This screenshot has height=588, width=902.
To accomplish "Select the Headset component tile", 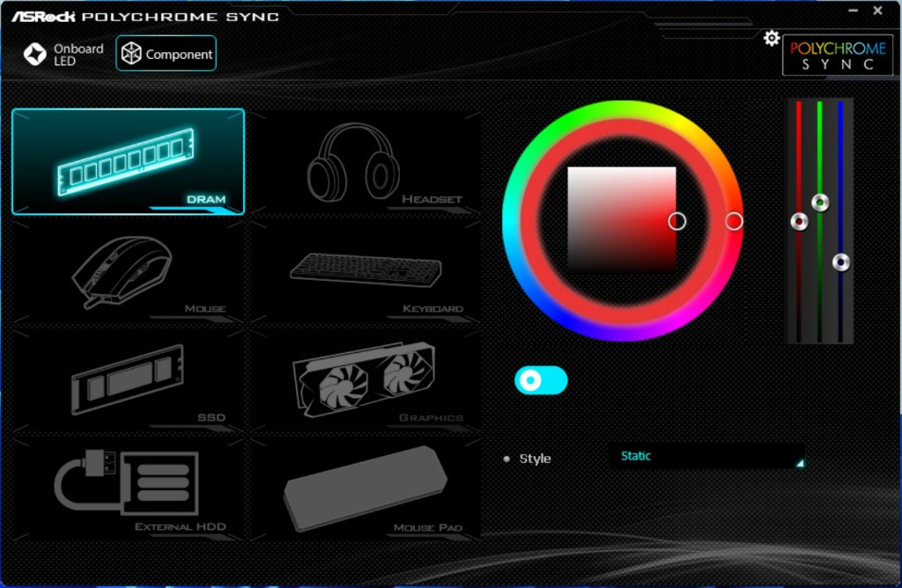I will coord(366,161).
